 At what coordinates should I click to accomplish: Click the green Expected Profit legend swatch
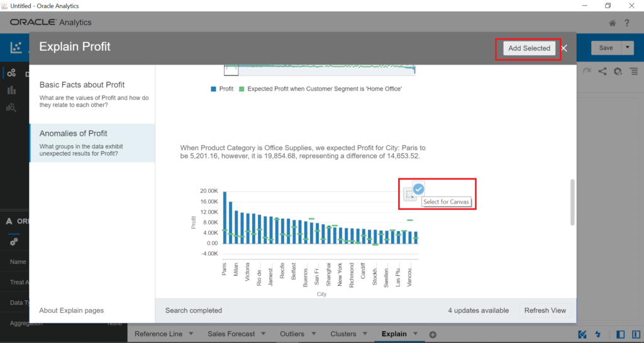pos(241,89)
